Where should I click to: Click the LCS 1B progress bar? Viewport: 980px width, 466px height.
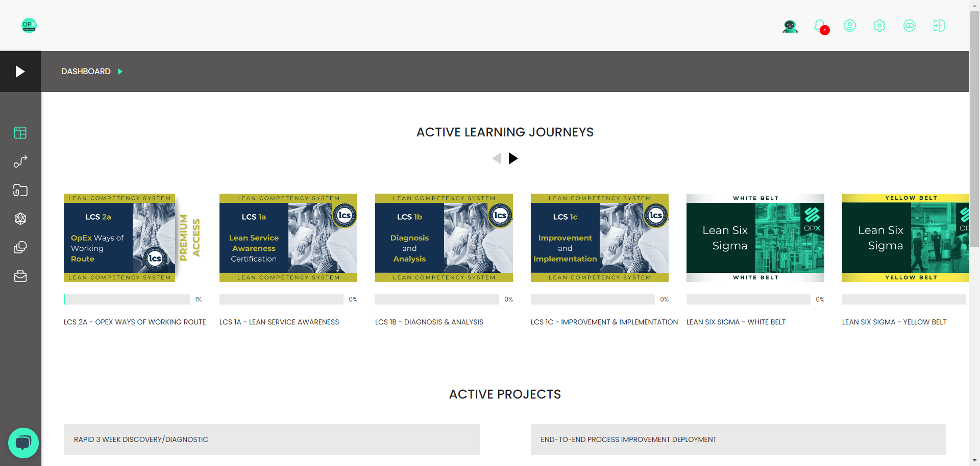[437, 299]
